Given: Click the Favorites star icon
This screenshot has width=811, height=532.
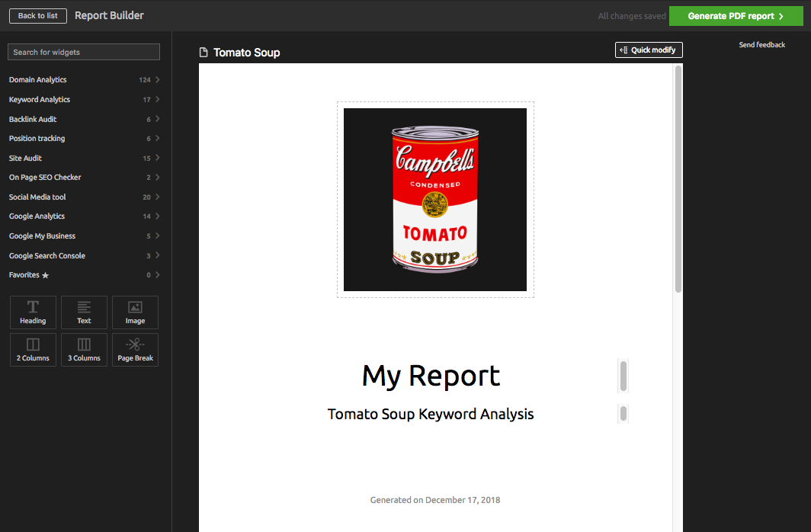Looking at the screenshot, I should (x=45, y=275).
